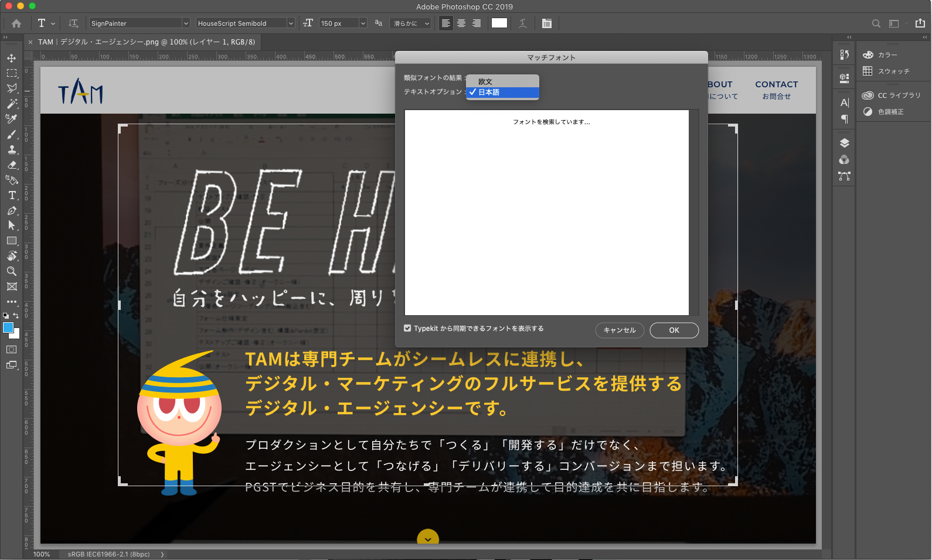Image resolution: width=932 pixels, height=560 pixels.
Task: Select the Path Selection tool
Action: (12, 226)
